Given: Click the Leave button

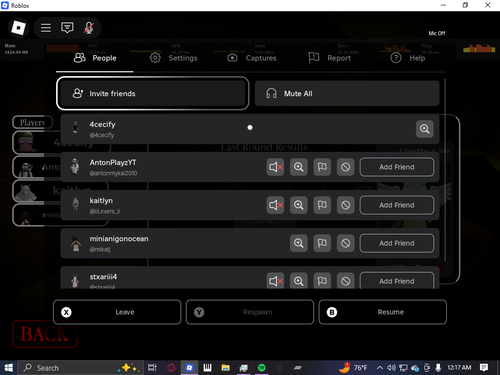Looking at the screenshot, I should click(x=117, y=312).
